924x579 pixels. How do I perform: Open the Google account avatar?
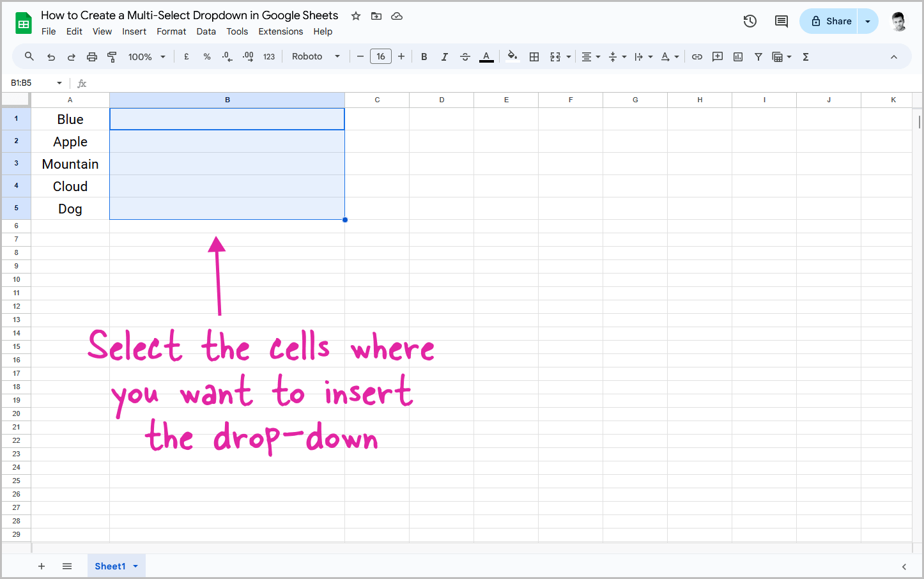point(898,21)
